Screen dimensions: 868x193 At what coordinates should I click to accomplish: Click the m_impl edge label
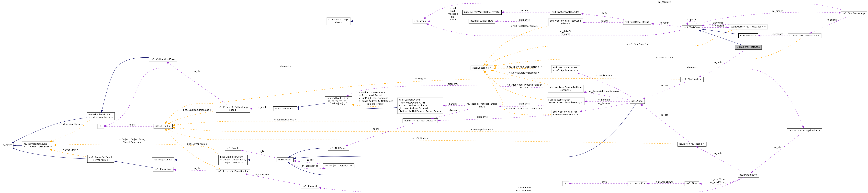pyautogui.click(x=262, y=107)
